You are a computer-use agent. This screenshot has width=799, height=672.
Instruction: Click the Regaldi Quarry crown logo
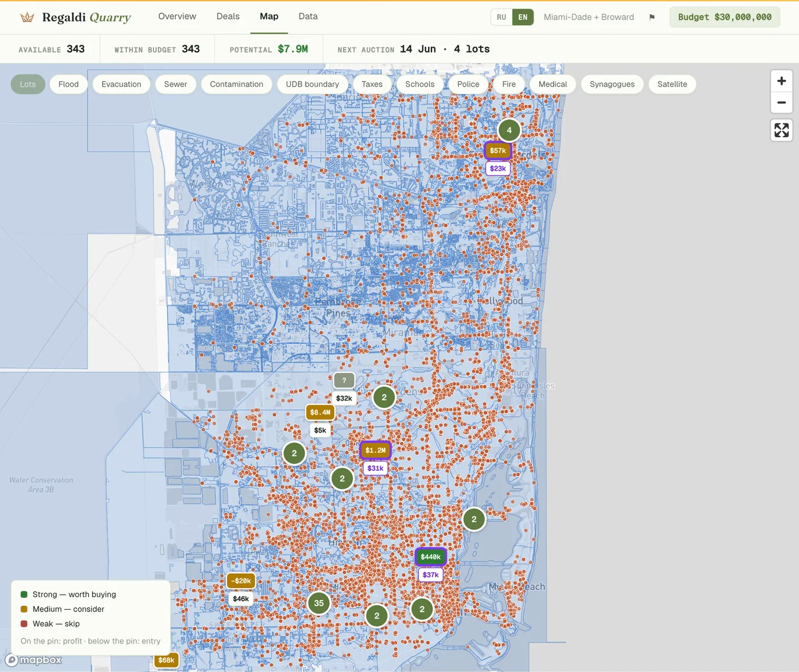tap(27, 17)
